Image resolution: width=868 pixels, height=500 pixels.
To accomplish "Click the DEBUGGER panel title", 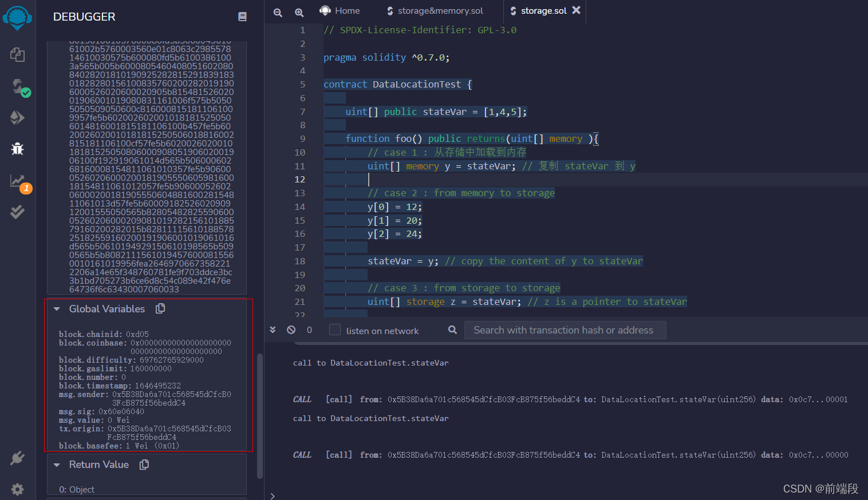I will (x=84, y=17).
